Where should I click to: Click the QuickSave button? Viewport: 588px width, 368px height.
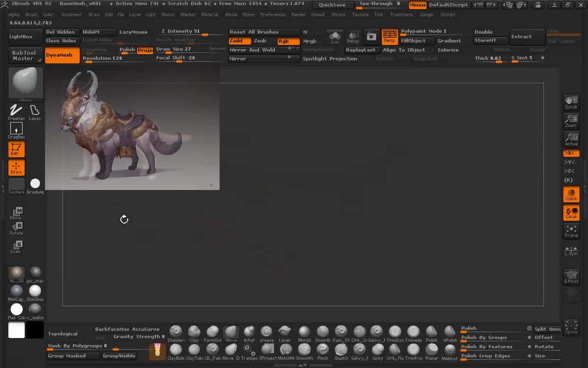pyautogui.click(x=333, y=5)
